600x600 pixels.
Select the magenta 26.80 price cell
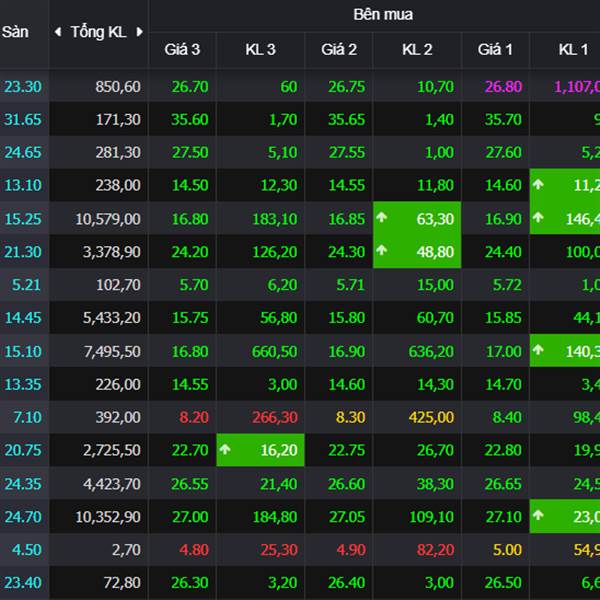[x=503, y=87]
